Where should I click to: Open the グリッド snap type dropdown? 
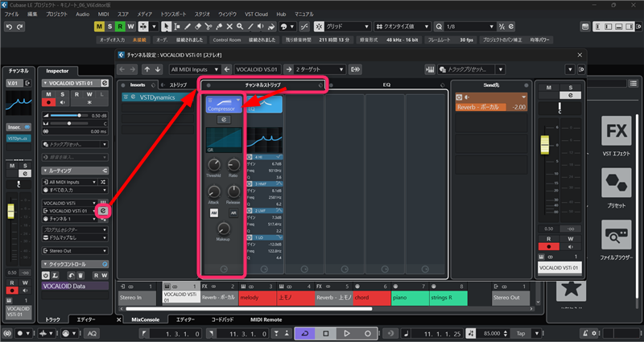[x=349, y=27]
